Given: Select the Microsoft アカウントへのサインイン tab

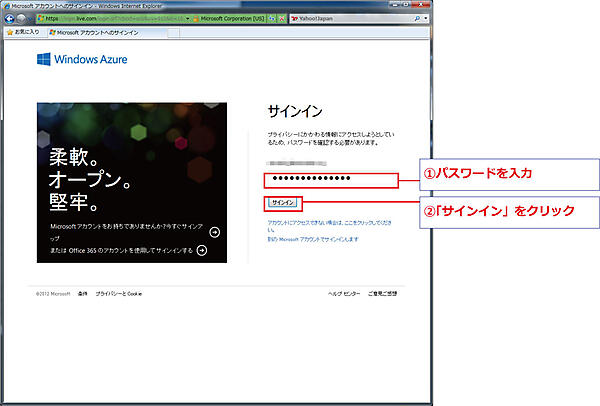Looking at the screenshot, I should [x=108, y=33].
